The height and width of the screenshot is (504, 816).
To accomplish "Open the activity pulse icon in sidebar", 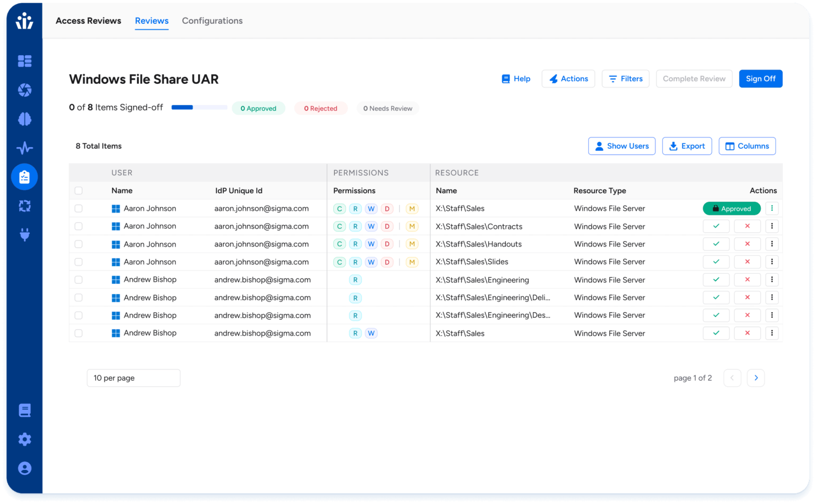I will point(24,148).
